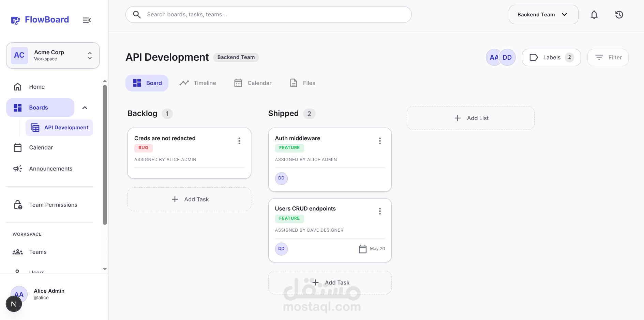The height and width of the screenshot is (320, 644).
Task: Click DD assignee avatar on Users CRUD endpoints
Action: point(281,249)
